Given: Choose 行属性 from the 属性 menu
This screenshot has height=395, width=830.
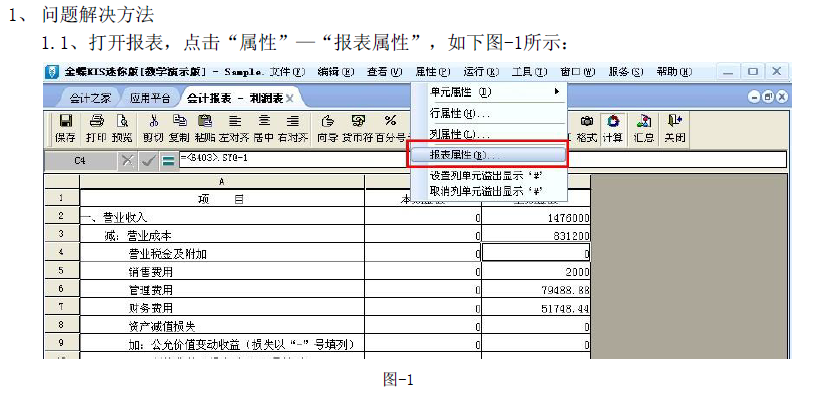Looking at the screenshot, I should pyautogui.click(x=487, y=113).
